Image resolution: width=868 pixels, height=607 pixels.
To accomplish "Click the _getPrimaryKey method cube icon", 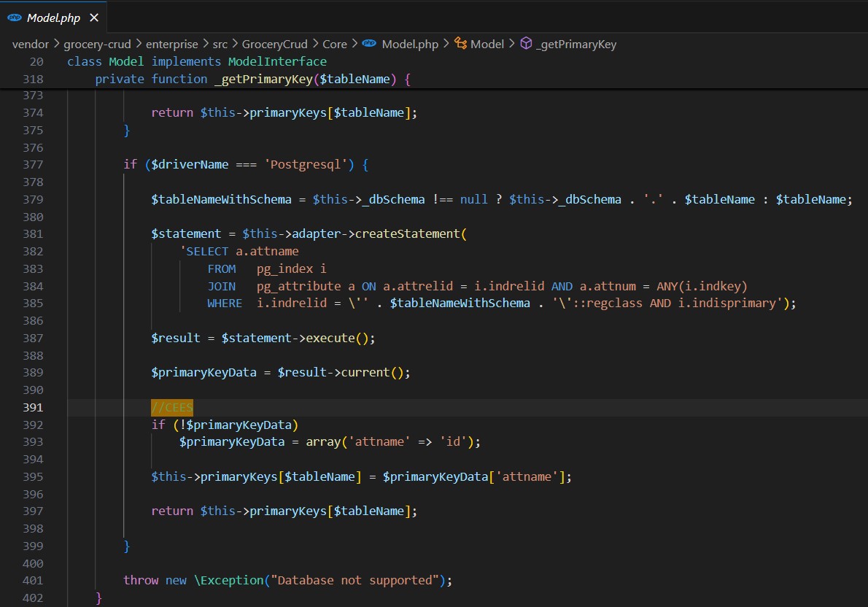I will pyautogui.click(x=526, y=44).
